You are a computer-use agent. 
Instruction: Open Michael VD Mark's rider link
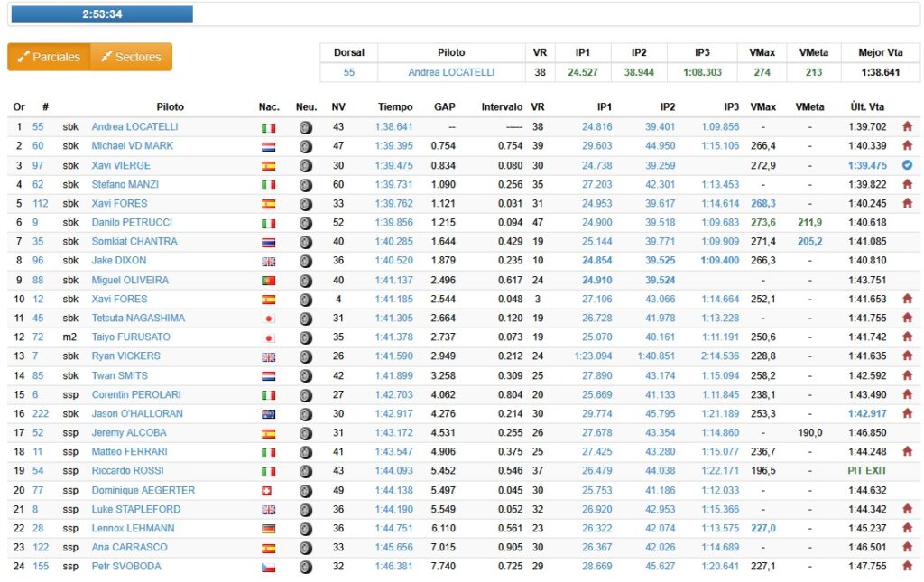coord(133,146)
